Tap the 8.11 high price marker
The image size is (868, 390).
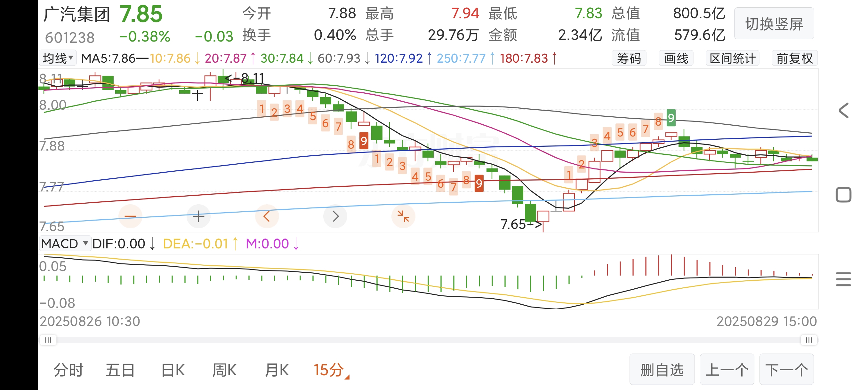[245, 78]
